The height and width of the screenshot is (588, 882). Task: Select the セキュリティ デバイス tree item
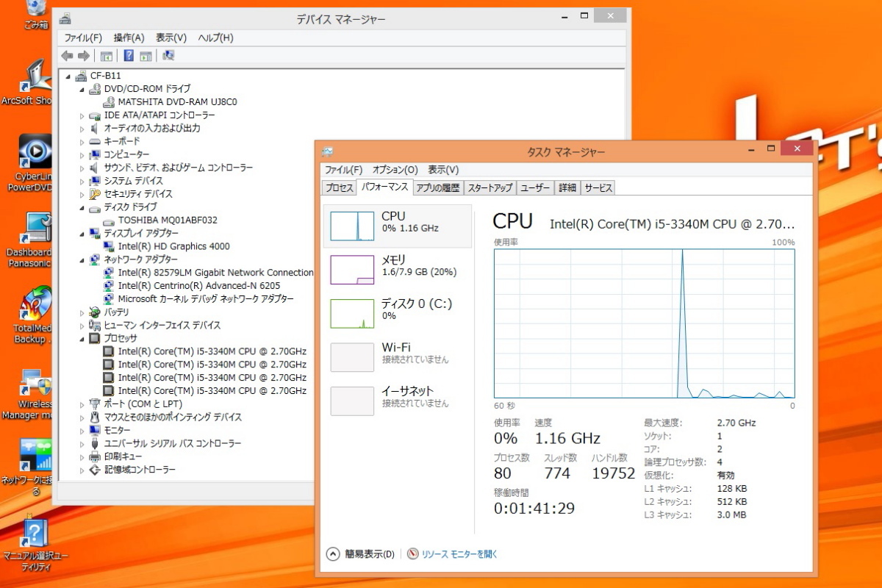coord(137,194)
